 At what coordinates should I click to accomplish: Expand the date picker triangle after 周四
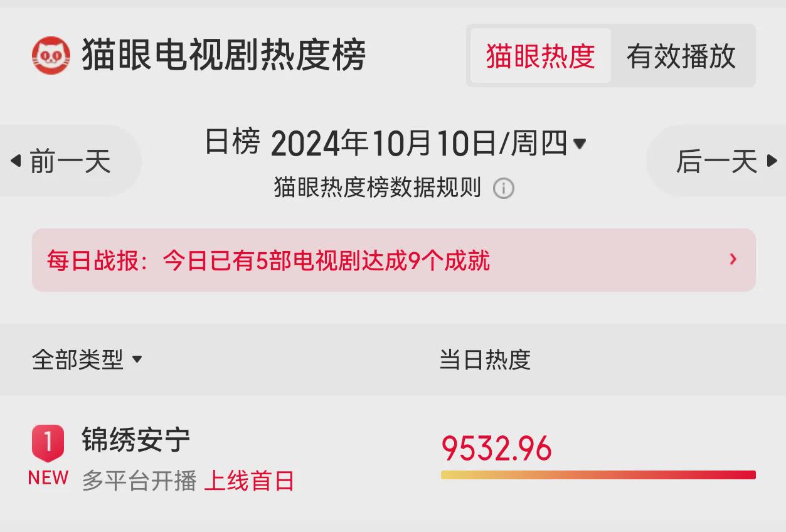coord(580,144)
